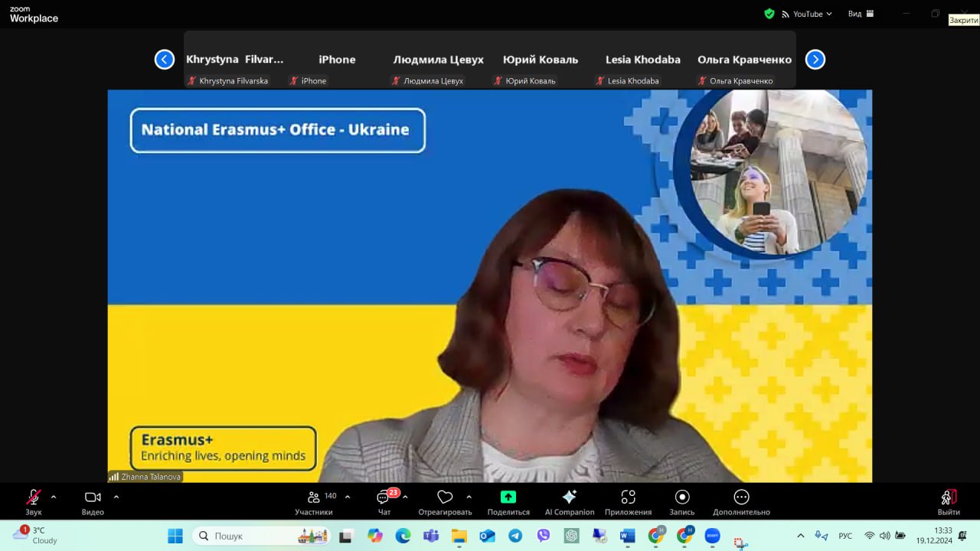Open Telegram from the Windows taskbar
980x551 pixels.
pos(515,536)
